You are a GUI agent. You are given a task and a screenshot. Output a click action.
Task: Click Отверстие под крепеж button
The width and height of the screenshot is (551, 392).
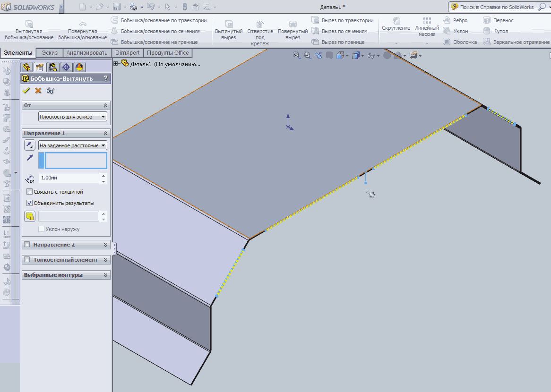pyautogui.click(x=260, y=32)
